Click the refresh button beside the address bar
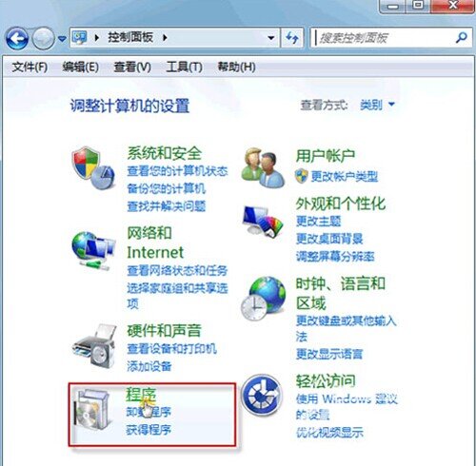476x466 pixels. click(292, 38)
